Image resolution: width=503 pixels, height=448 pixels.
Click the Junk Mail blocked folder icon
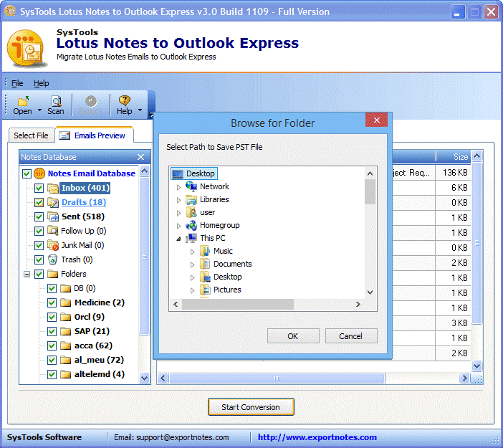coord(52,245)
